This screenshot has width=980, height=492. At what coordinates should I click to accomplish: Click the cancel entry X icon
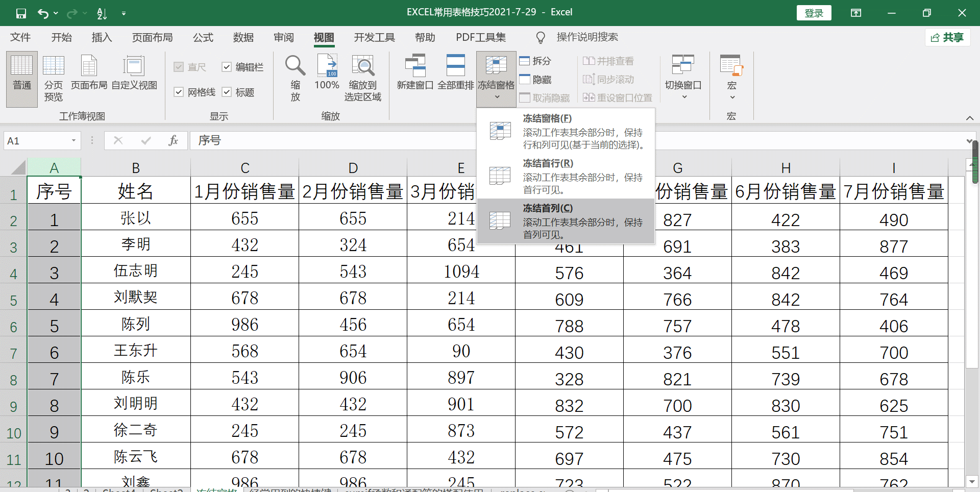[x=118, y=141]
